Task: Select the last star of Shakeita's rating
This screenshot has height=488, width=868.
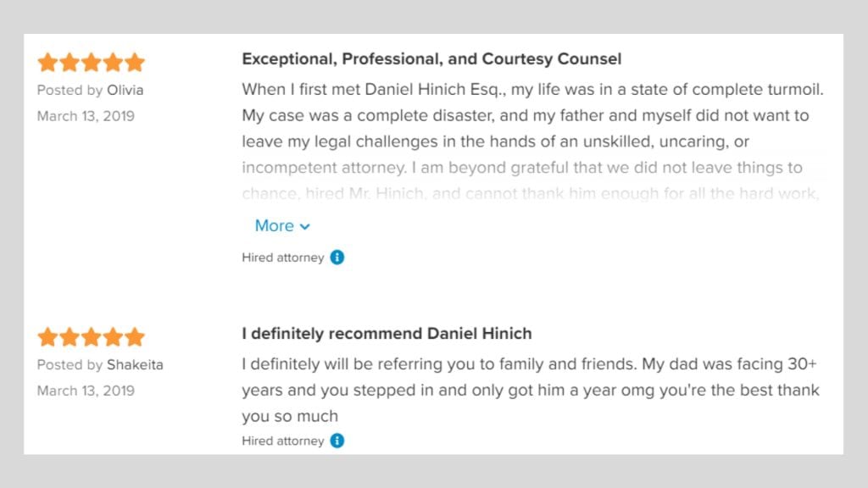Action: click(x=135, y=337)
